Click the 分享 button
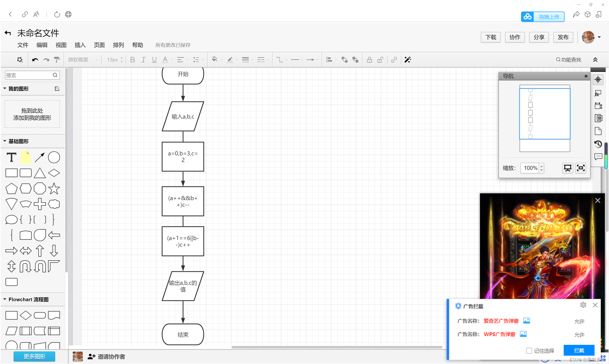The height and width of the screenshot is (364, 609). click(x=539, y=37)
